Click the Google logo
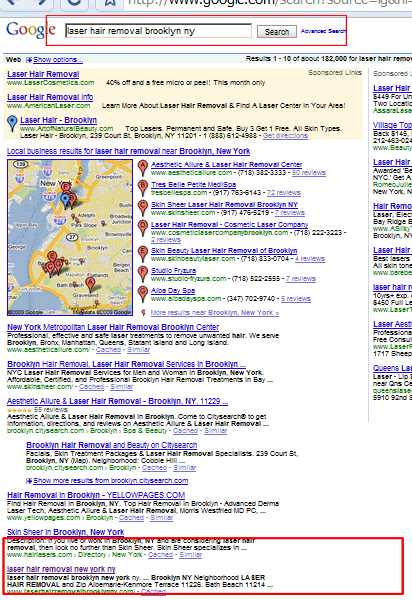412x600 pixels. tap(31, 29)
